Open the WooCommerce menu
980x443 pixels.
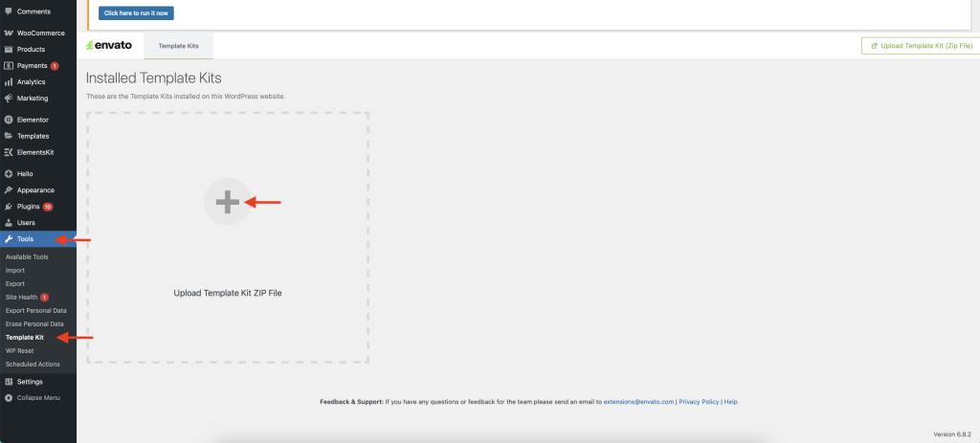(38, 33)
